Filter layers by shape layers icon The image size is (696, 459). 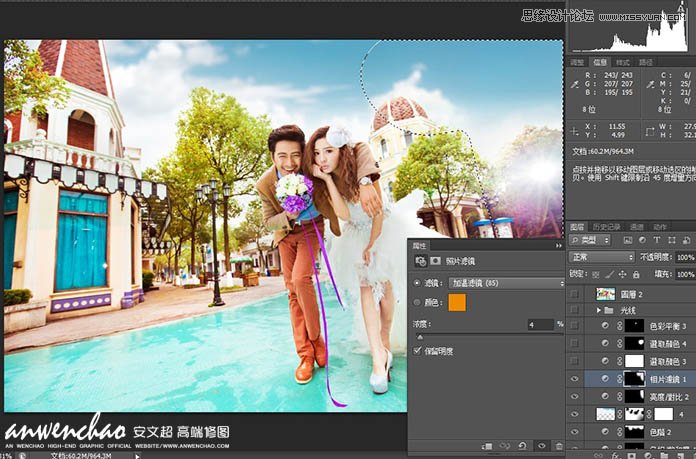coord(672,240)
